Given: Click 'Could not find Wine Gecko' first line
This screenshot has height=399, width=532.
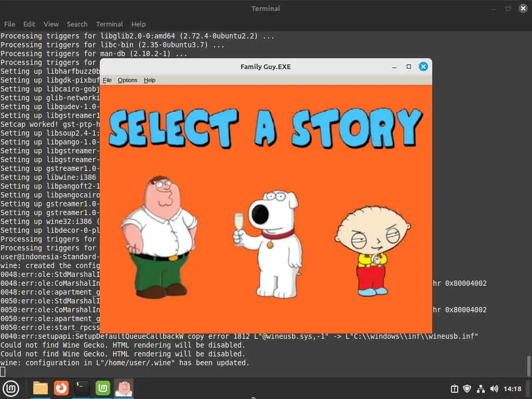Looking at the screenshot, I should (123, 345).
